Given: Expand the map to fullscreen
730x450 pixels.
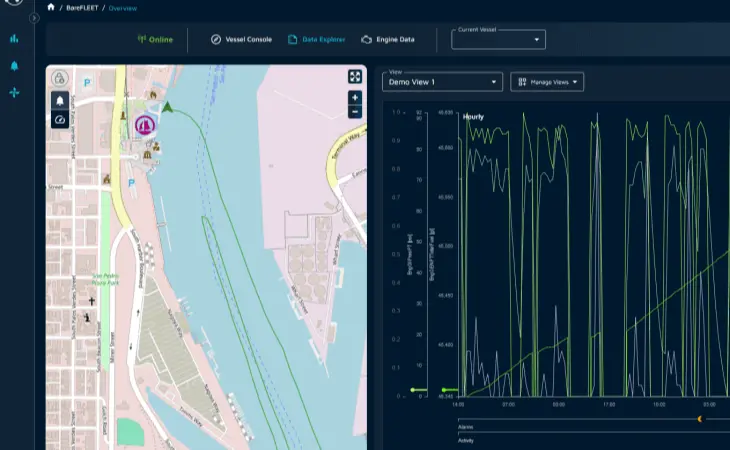Looking at the screenshot, I should tap(355, 76).
